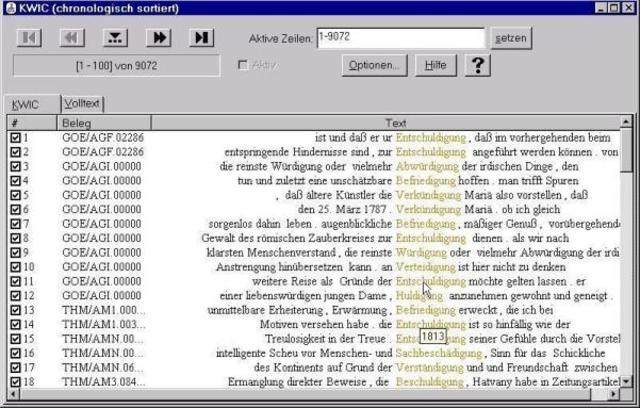640x408 pixels.
Task: Click the Hilfe button
Action: tap(436, 65)
